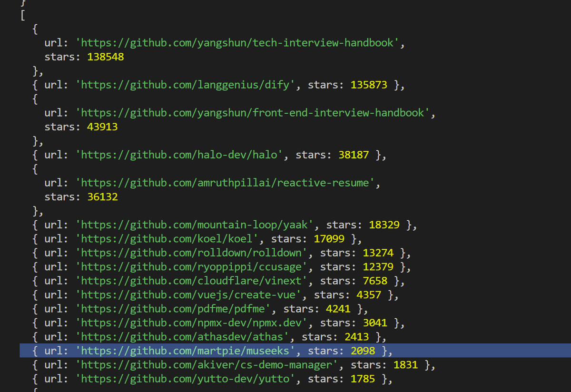Select the star count 12379
The image size is (571, 392).
378,267
